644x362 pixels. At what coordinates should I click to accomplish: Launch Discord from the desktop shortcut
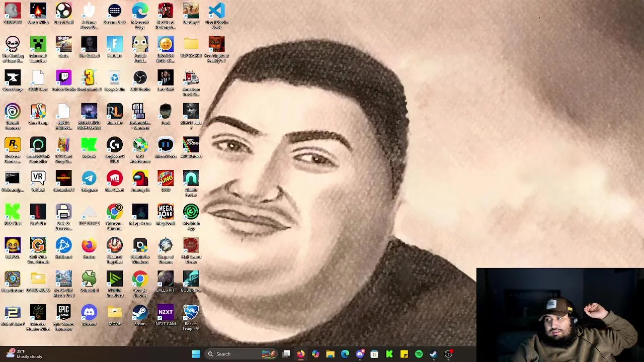pos(89,315)
